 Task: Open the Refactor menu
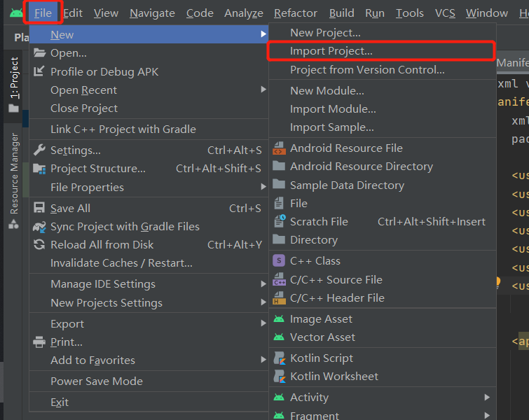(296, 13)
